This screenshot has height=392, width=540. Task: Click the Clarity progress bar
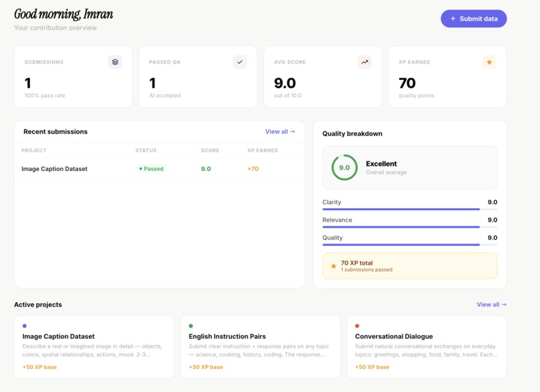pos(410,209)
